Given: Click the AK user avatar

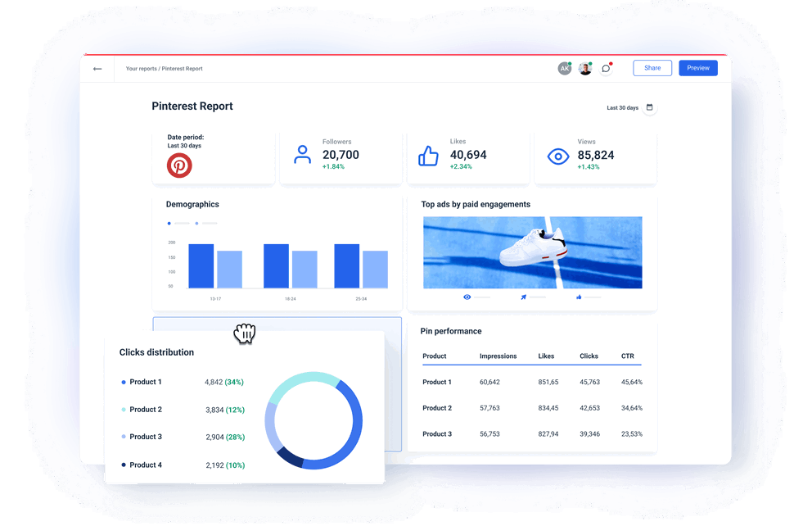Looking at the screenshot, I should click(564, 69).
